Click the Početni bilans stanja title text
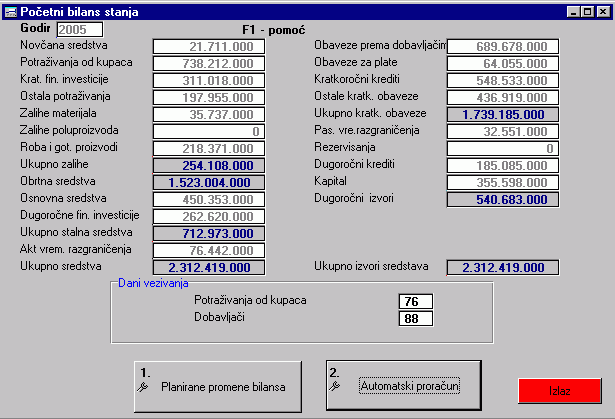The image size is (615, 419). click(79, 12)
